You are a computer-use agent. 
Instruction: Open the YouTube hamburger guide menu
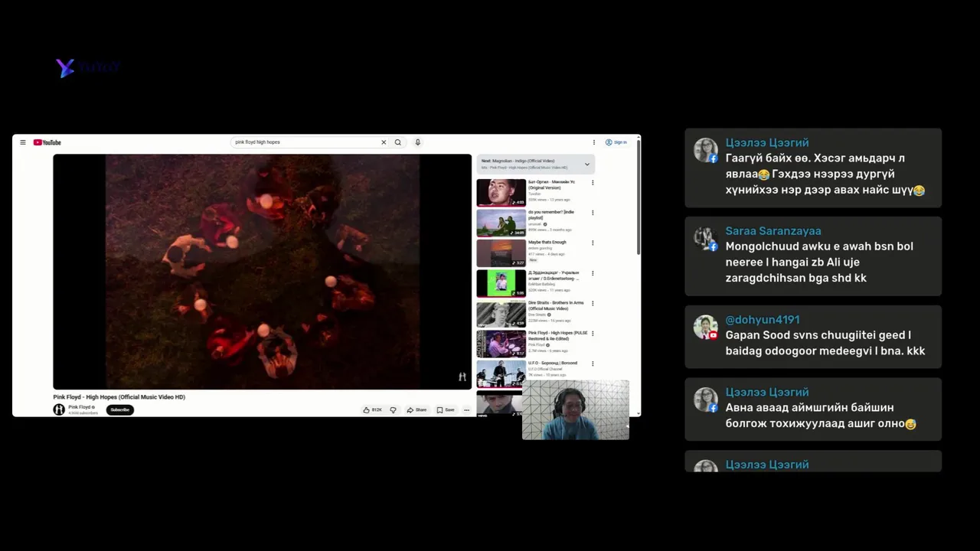tap(23, 142)
